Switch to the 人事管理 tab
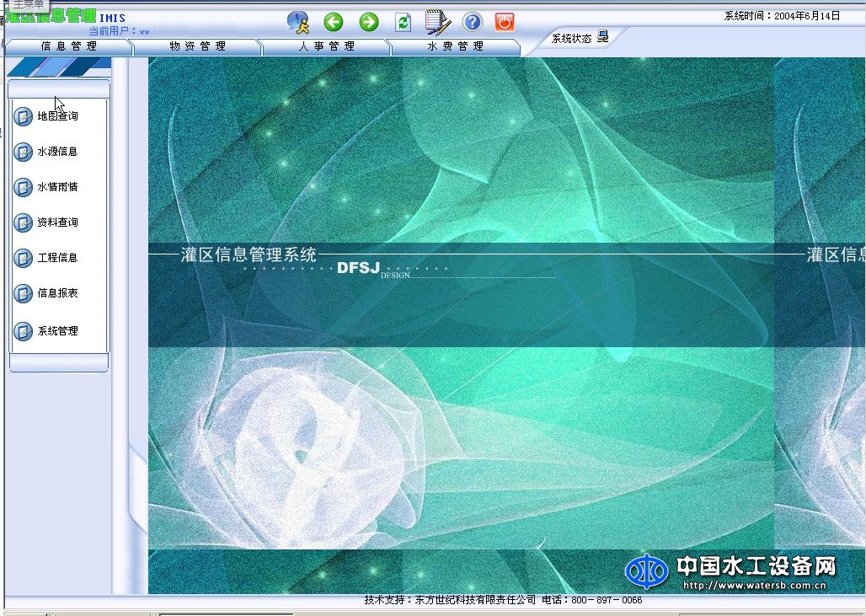 [x=326, y=46]
